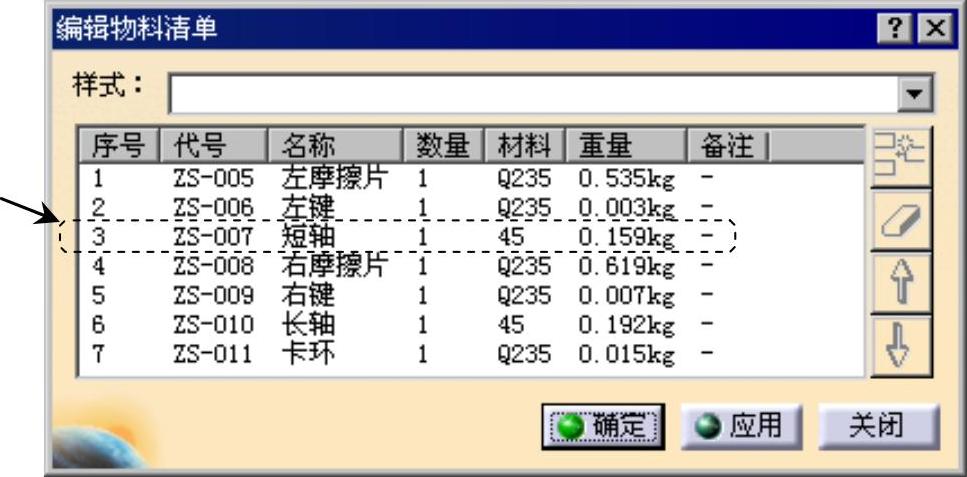Click the 名称 column header
Screen dimensions: 967x477
click(335, 146)
